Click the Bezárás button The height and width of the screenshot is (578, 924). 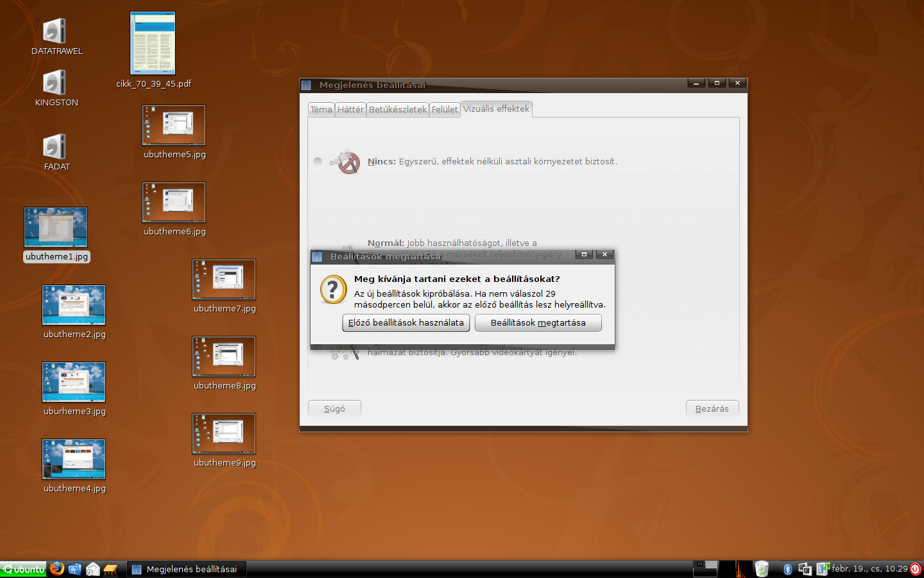click(x=712, y=408)
